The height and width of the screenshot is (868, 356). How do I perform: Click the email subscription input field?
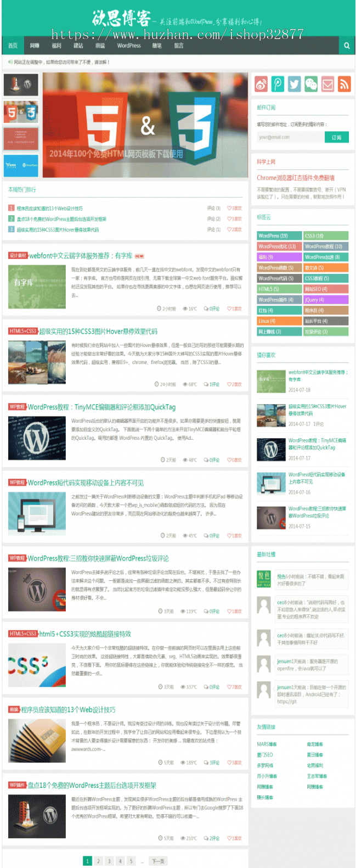(291, 137)
